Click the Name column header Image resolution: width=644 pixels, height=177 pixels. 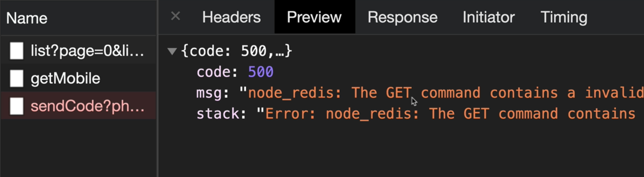[x=26, y=17]
